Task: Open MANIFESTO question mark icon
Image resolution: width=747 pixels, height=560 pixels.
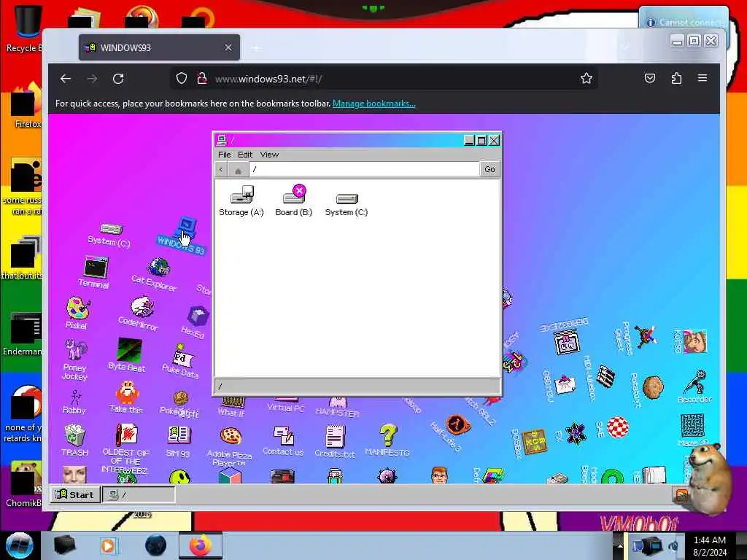Action: coord(387,440)
